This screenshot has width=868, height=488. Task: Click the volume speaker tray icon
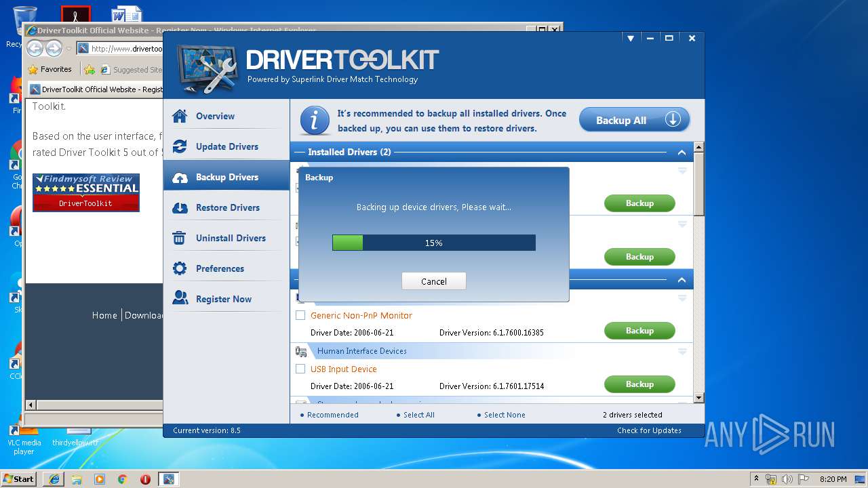(x=787, y=479)
